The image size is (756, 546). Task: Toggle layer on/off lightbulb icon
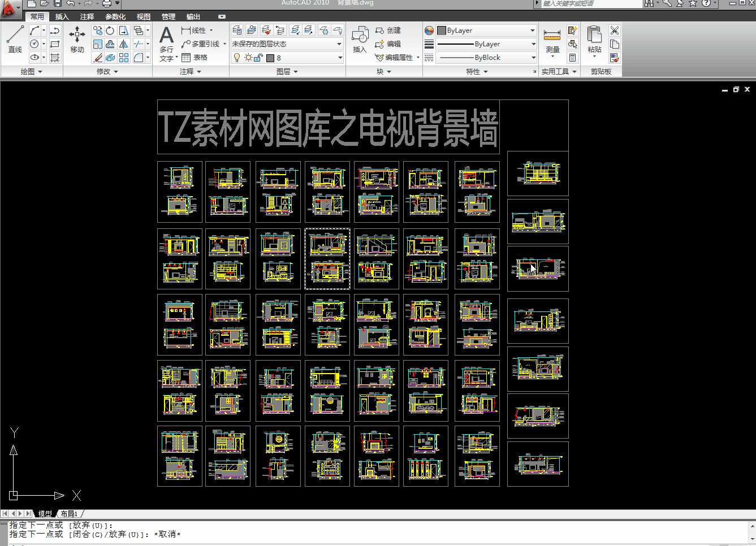pos(237,58)
